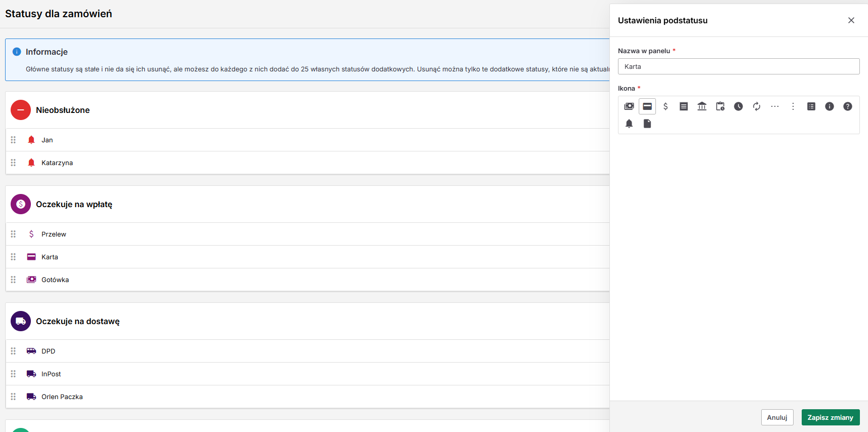Choose the info circle icon option
The width and height of the screenshot is (868, 432).
pos(830,106)
